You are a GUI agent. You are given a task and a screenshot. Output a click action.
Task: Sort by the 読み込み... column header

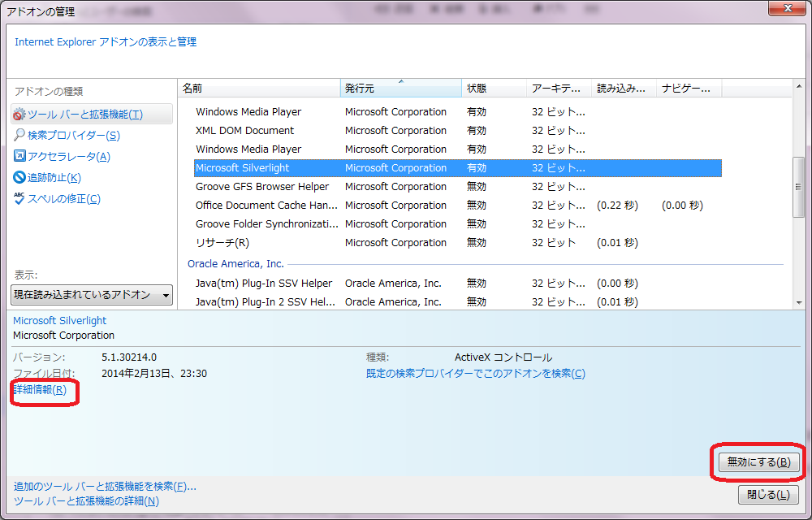tap(624, 89)
